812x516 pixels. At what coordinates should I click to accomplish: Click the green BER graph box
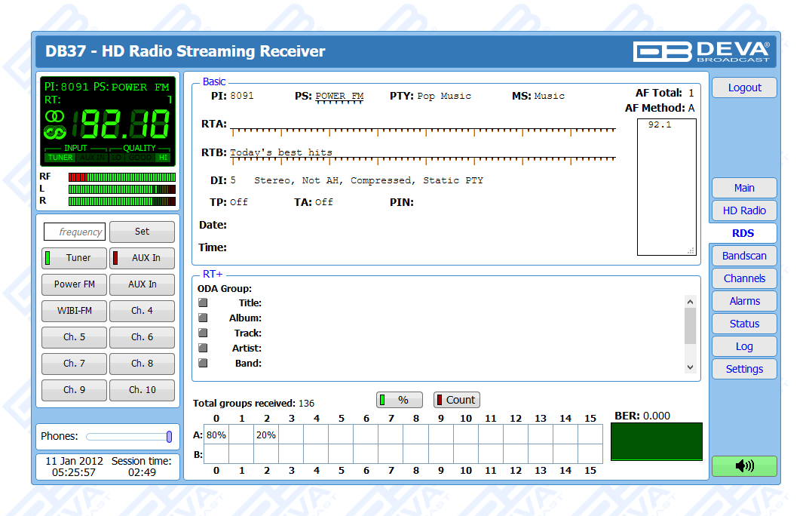pos(656,441)
